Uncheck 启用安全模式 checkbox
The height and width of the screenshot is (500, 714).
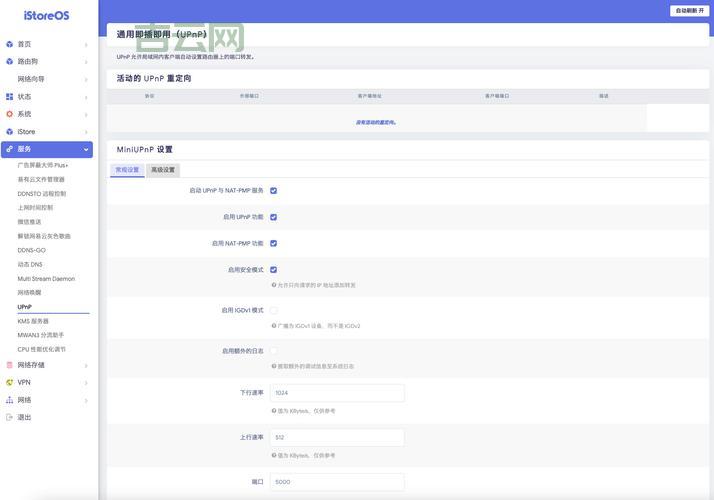pos(274,270)
